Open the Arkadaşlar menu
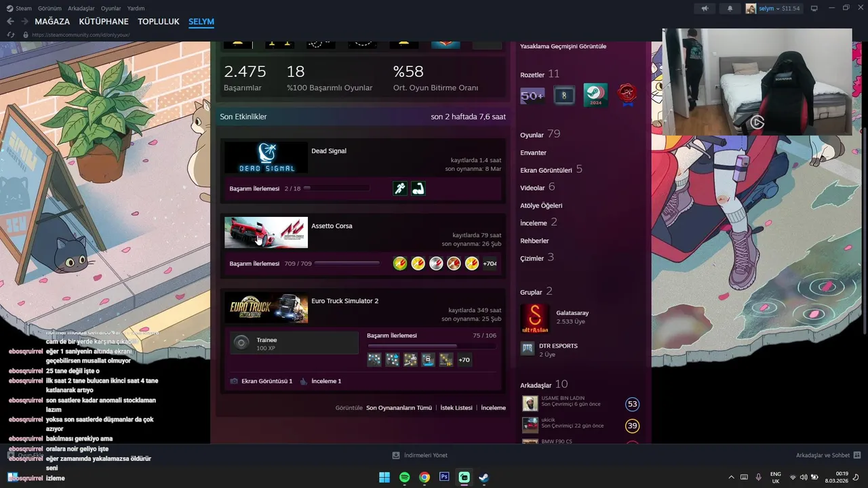The image size is (868, 488). [82, 8]
